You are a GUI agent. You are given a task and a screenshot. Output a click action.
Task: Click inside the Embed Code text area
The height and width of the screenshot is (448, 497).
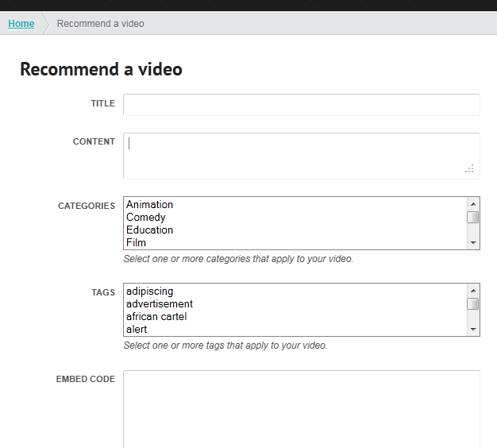pos(302,409)
